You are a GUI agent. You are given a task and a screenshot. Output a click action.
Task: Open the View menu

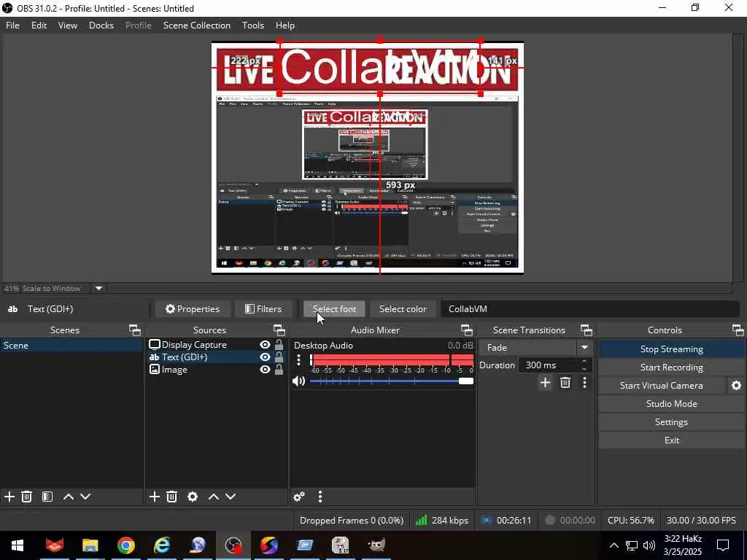(68, 26)
